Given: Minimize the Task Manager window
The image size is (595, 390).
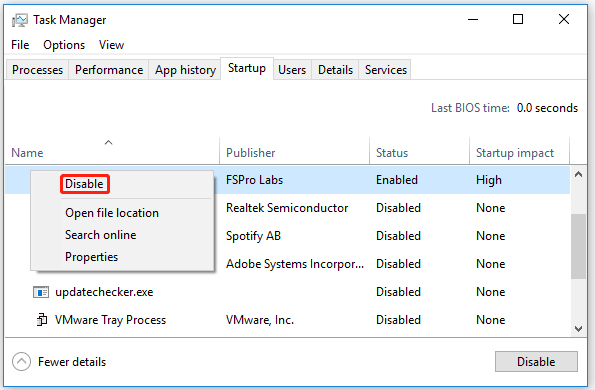Looking at the screenshot, I should click(x=473, y=19).
